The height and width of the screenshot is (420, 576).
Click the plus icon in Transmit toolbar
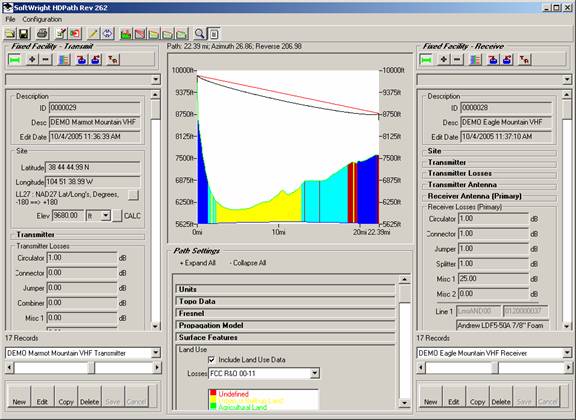[x=32, y=60]
